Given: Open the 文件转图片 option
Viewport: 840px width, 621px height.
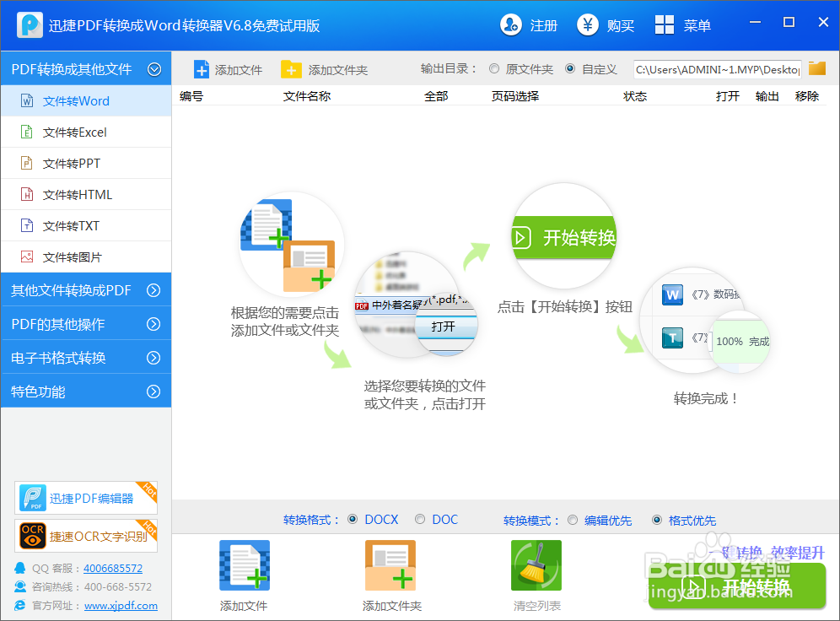Looking at the screenshot, I should click(x=86, y=256).
